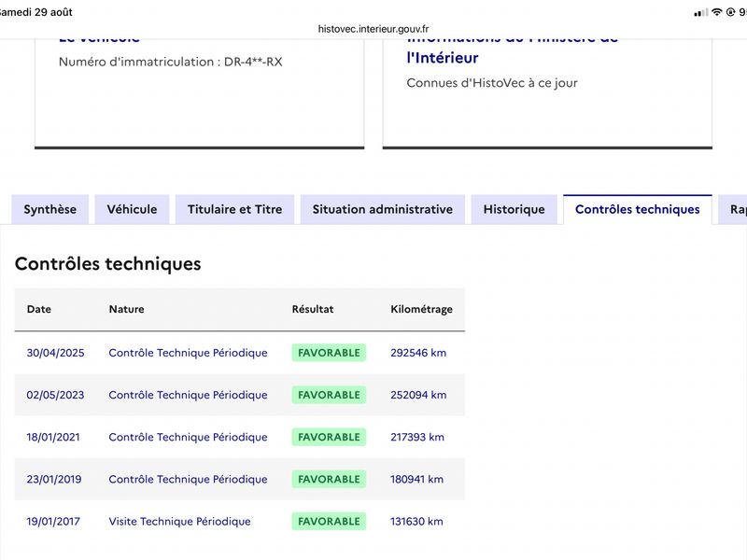747x560 pixels.
Task: Select the Titulaire et Titre tab
Action: coord(235,209)
